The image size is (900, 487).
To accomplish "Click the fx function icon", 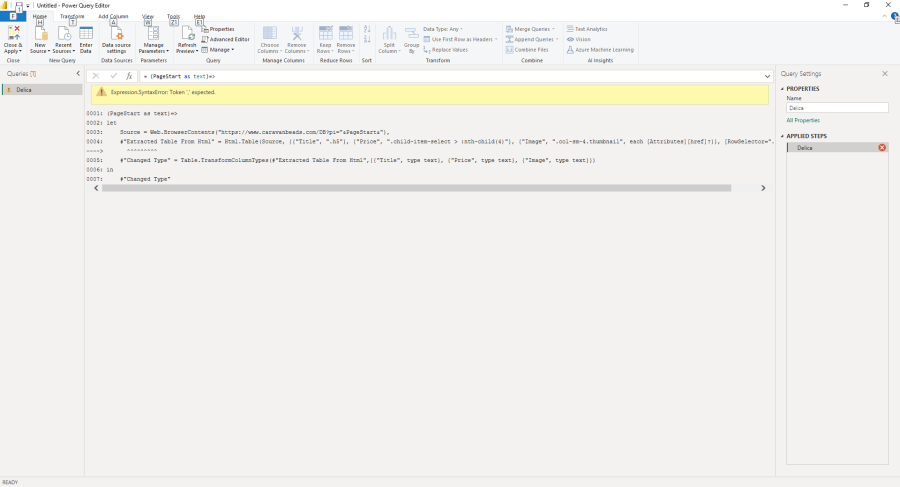I will [x=129, y=76].
